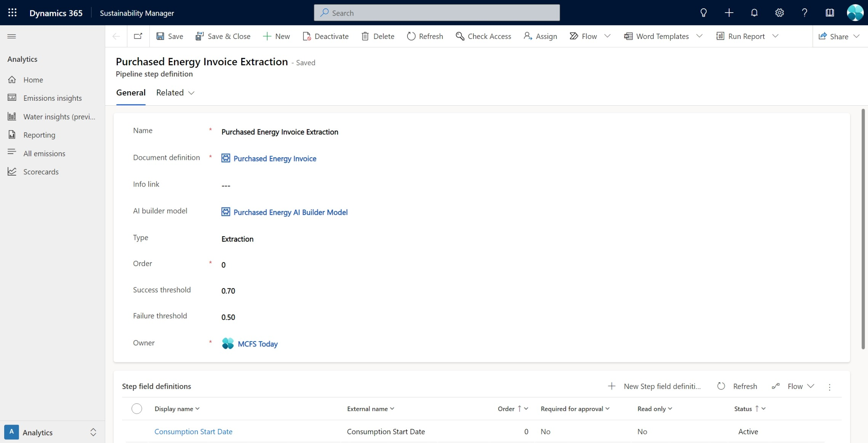This screenshot has width=868, height=443.
Task: Open Emissions insights
Action: click(x=52, y=98)
